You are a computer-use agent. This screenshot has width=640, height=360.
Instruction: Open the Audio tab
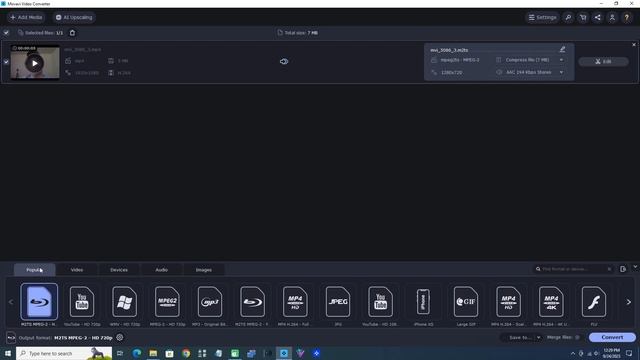[x=161, y=270]
